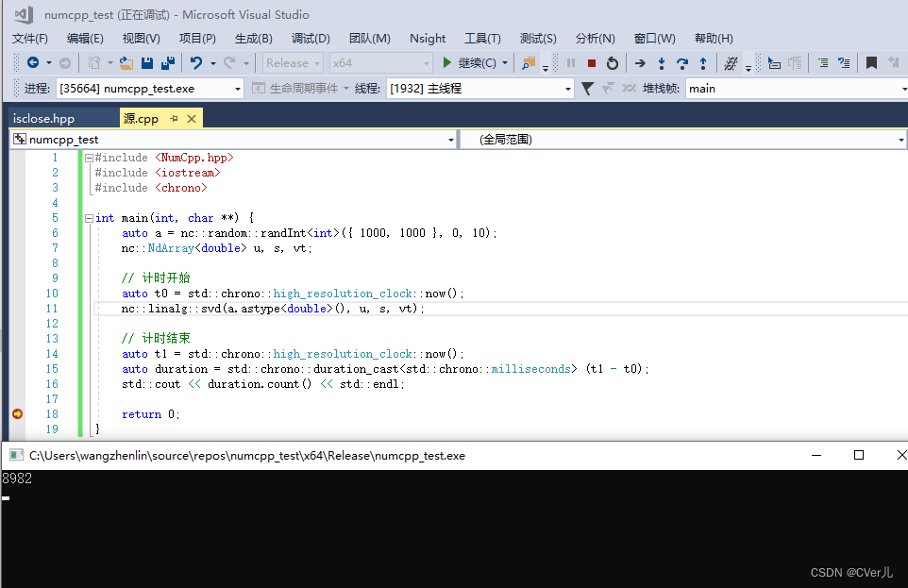Click the disabled Lifecycle Events button

point(300,88)
